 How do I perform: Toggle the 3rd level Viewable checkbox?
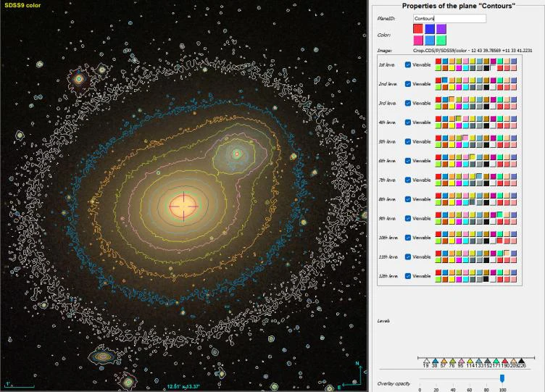(x=408, y=103)
